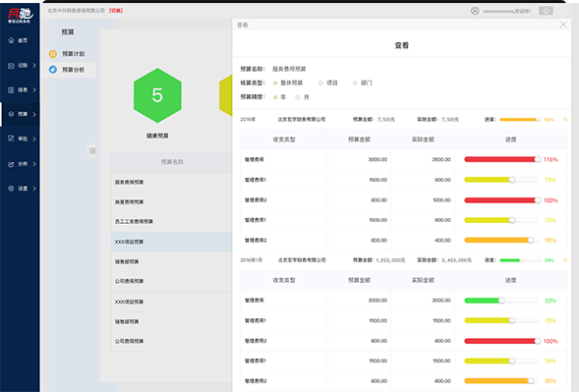This screenshot has width=579, height=392.
Task: Open the 首页 home icon in sidebar
Action: click(x=11, y=40)
